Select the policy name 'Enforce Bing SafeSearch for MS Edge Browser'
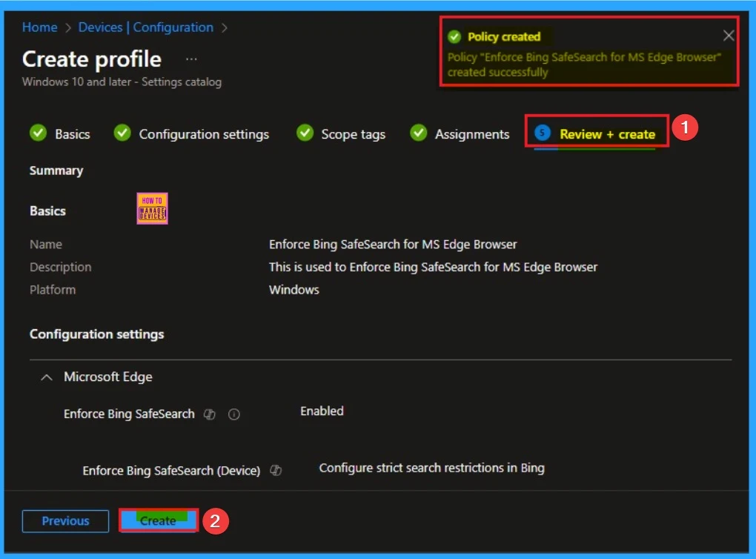 point(393,245)
